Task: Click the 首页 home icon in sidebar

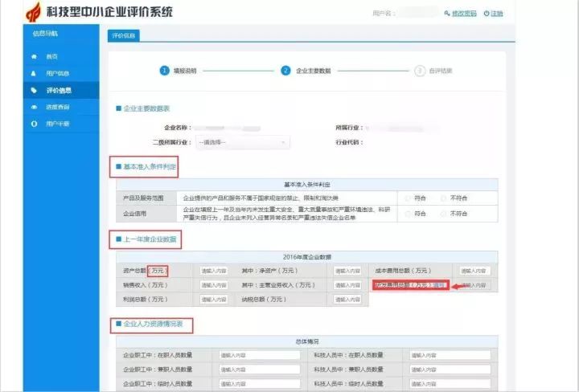Action: pos(34,57)
